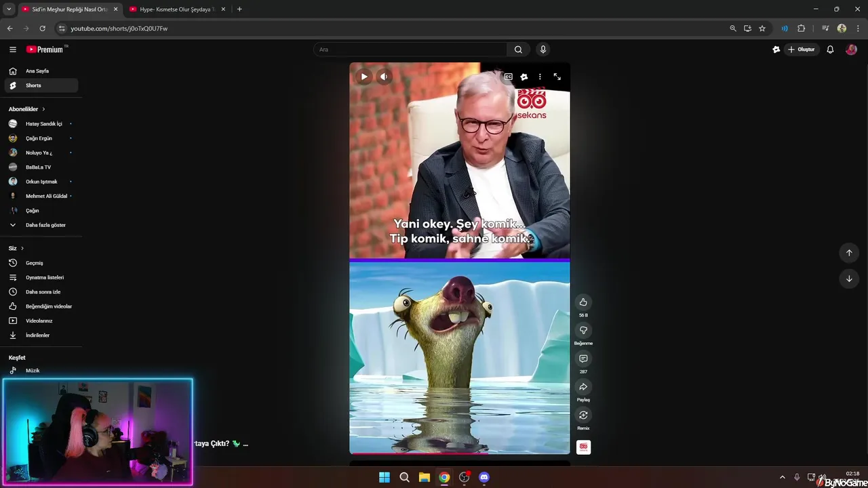Like the Short with the thumbs up
This screenshot has height=488, width=868.
click(x=583, y=302)
